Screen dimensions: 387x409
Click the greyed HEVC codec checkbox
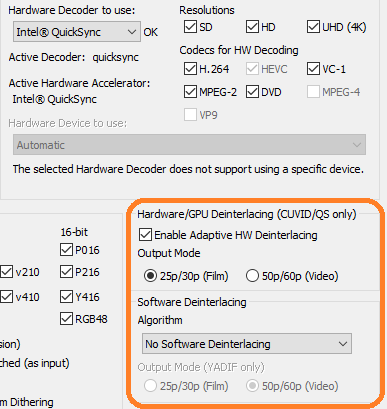click(x=252, y=69)
